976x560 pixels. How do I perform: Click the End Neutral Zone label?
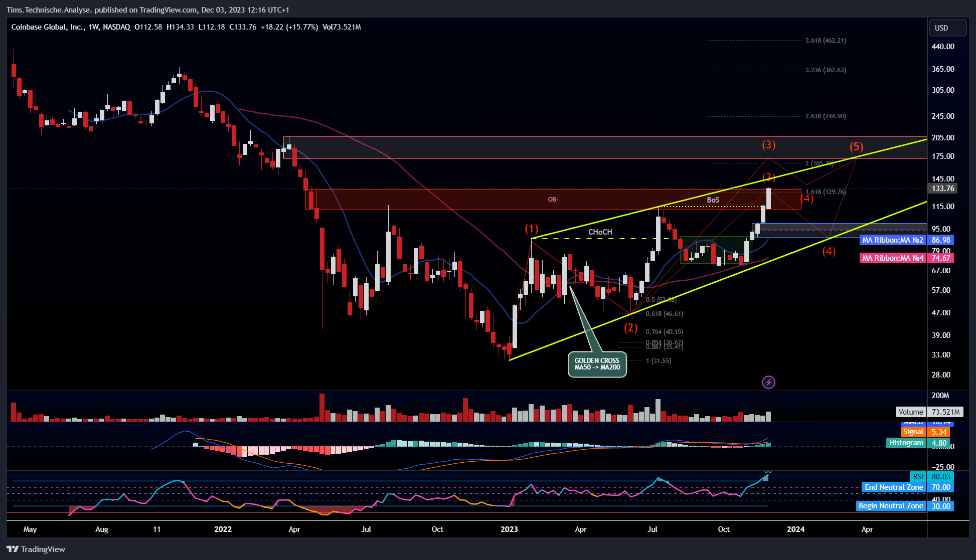click(x=894, y=487)
